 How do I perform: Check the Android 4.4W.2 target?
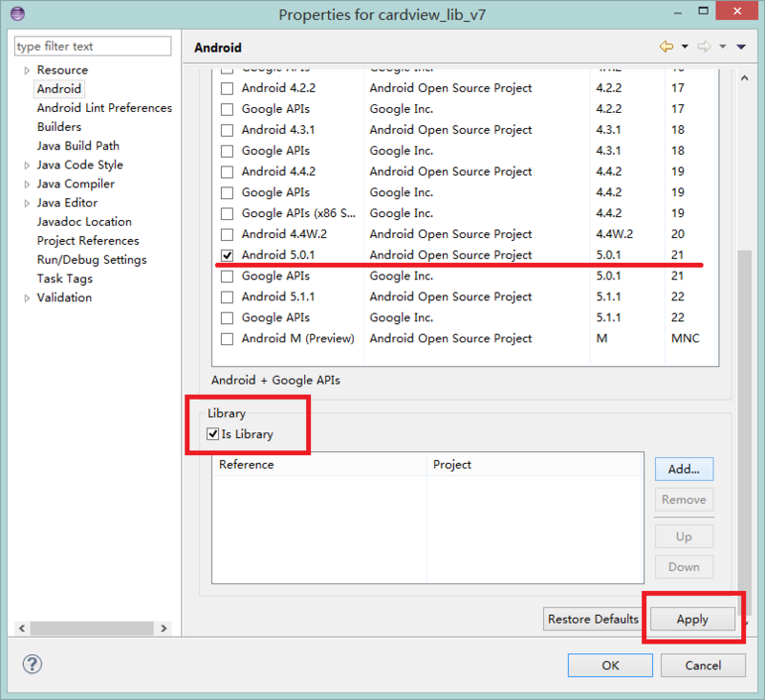227,234
